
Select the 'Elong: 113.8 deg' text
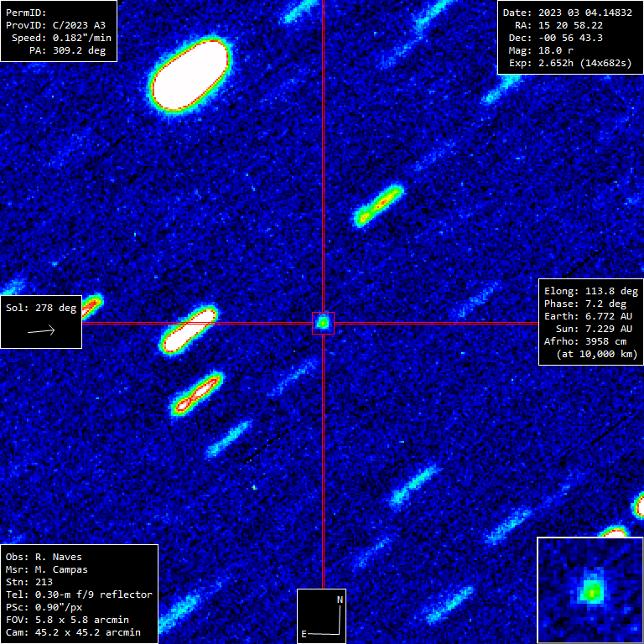(591, 291)
